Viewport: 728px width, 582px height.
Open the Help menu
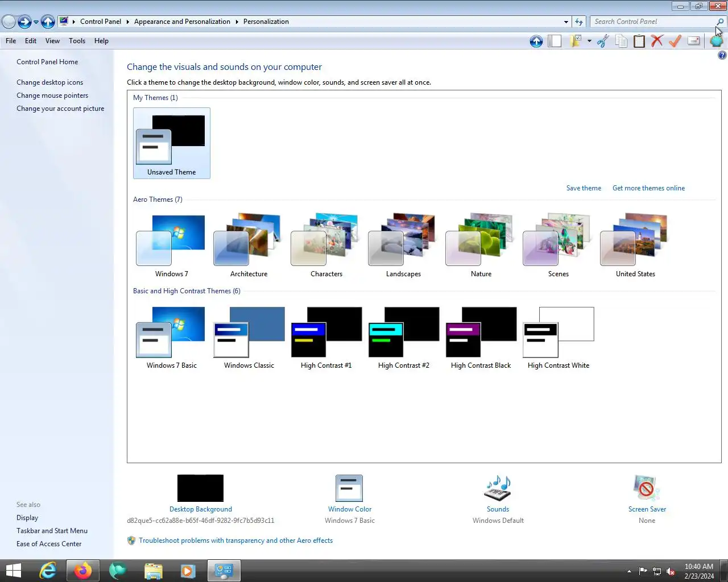pos(101,41)
